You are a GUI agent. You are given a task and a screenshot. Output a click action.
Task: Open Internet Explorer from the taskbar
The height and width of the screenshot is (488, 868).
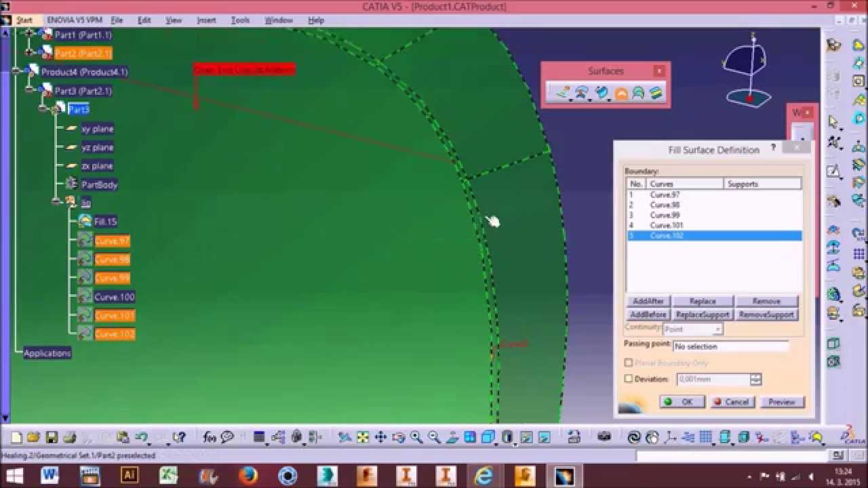click(x=484, y=476)
